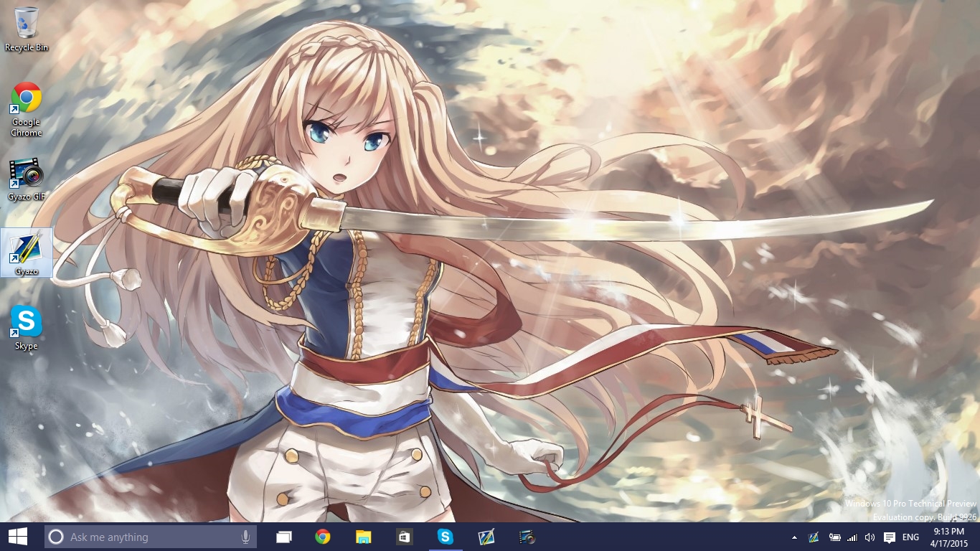980x551 pixels.
Task: Activate the Cortana microphone in search box
Action: pyautogui.click(x=245, y=537)
